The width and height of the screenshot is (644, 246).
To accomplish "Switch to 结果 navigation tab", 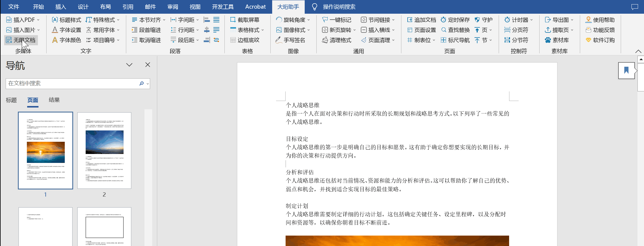I will [x=54, y=100].
